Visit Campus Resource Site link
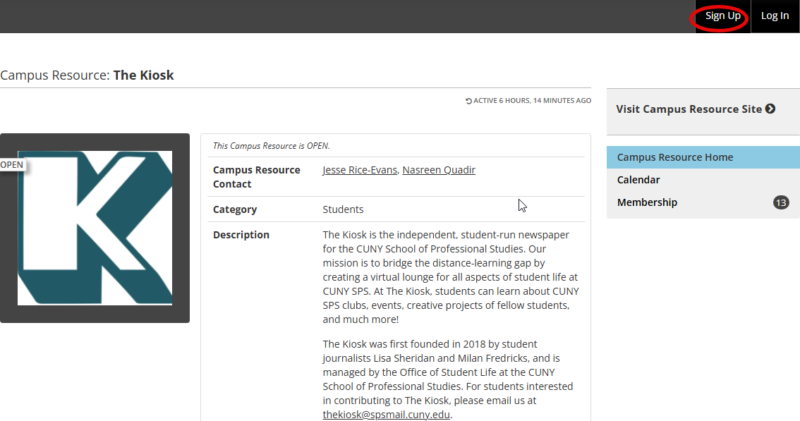Viewport: 800px width, 421px height. tap(695, 109)
